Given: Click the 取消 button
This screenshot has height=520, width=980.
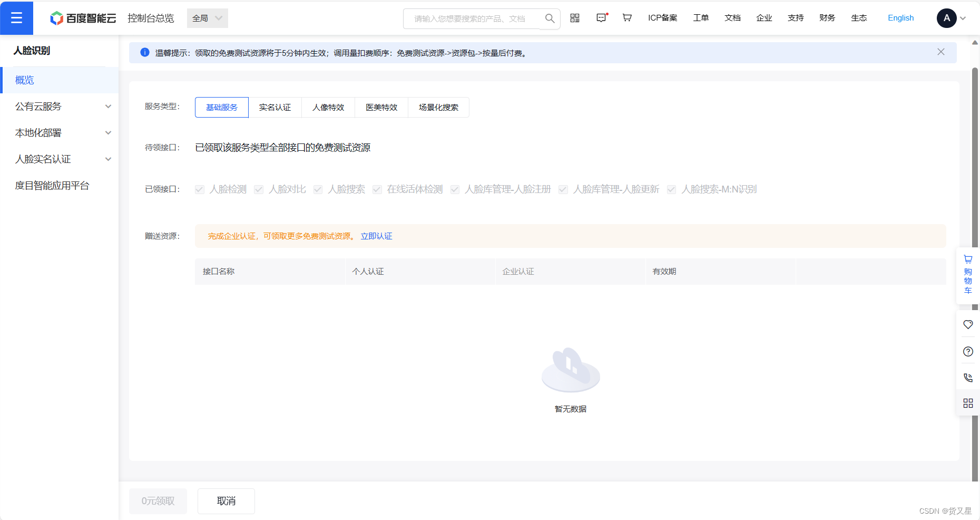Looking at the screenshot, I should point(226,501).
